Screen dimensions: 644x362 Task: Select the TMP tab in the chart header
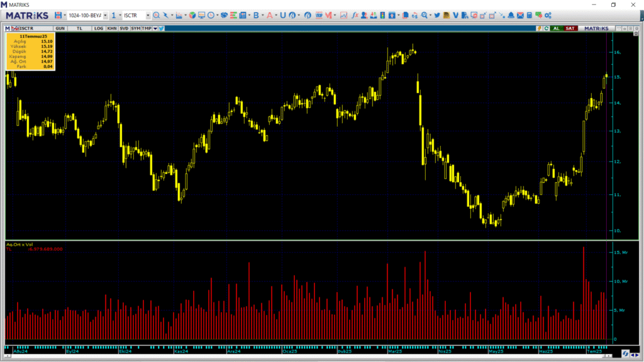(146, 28)
